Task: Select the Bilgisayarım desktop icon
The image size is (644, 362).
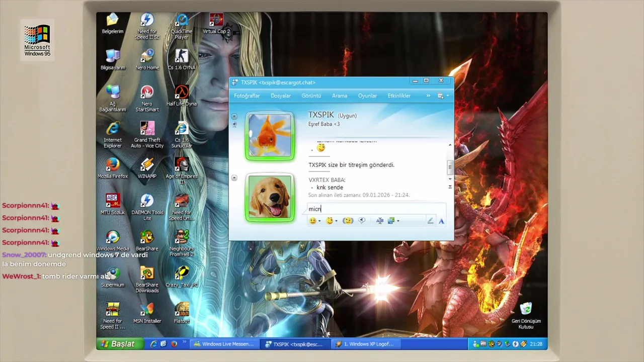Action: click(x=113, y=60)
